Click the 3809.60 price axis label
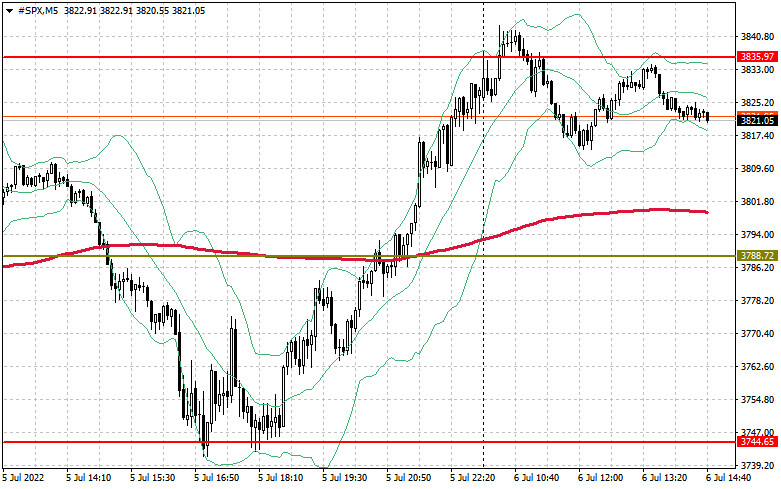Screen dimensions: 781x489 coord(757,169)
